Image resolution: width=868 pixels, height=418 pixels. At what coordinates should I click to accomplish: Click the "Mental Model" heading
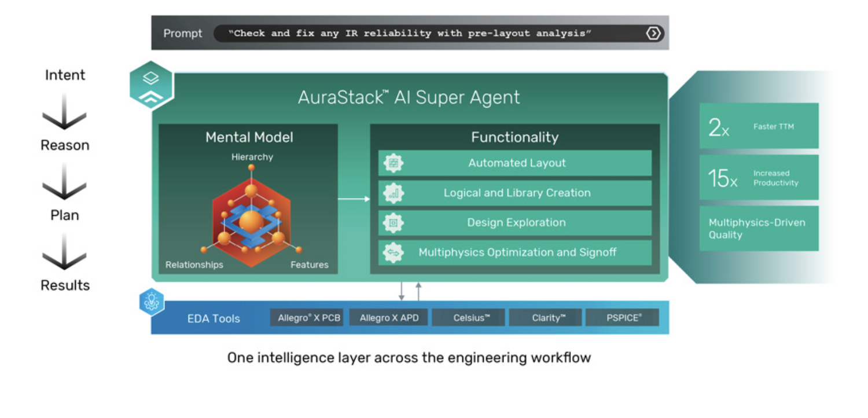coord(249,137)
